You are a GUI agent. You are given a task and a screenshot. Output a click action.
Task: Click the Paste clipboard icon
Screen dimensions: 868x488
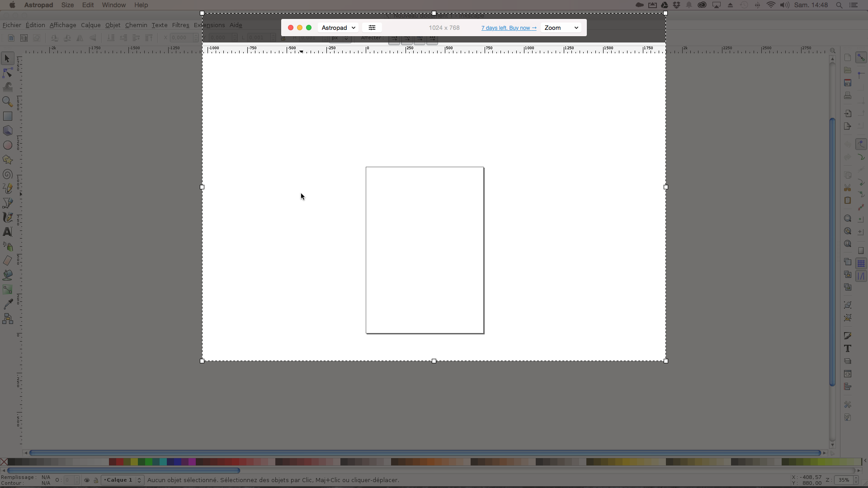(848, 200)
